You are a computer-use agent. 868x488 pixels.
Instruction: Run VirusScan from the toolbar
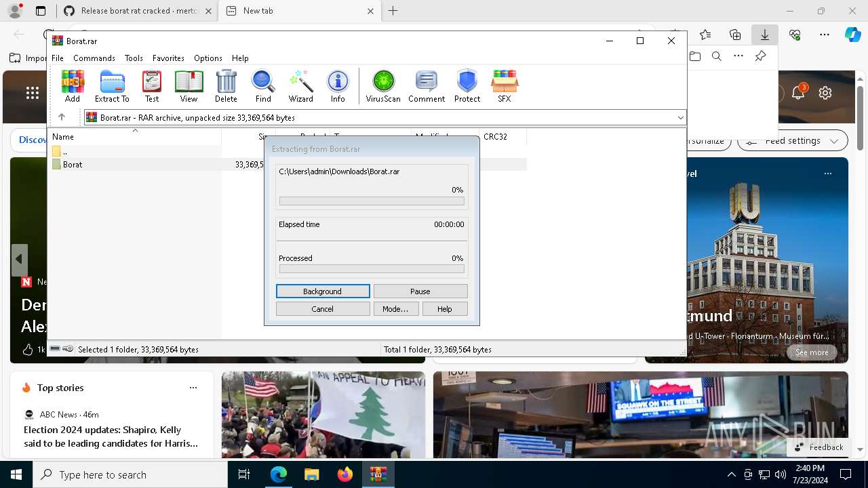[383, 86]
